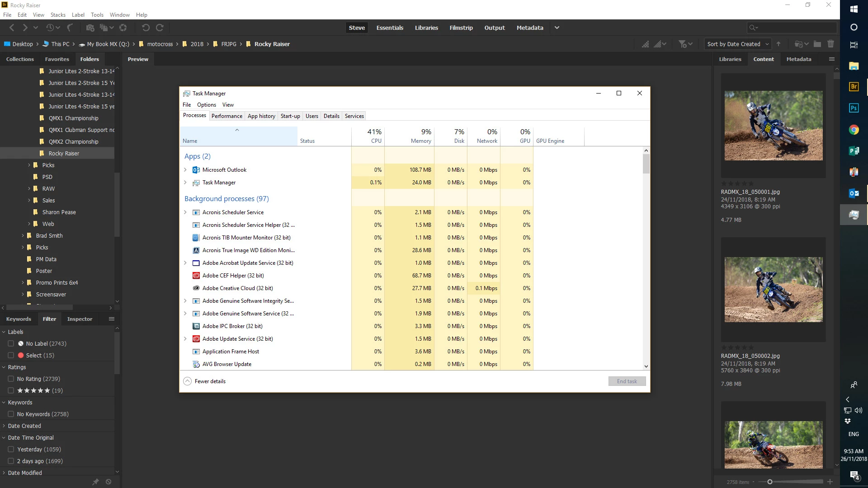This screenshot has height=488, width=868.
Task: Click the delete item trash icon
Action: [830, 44]
